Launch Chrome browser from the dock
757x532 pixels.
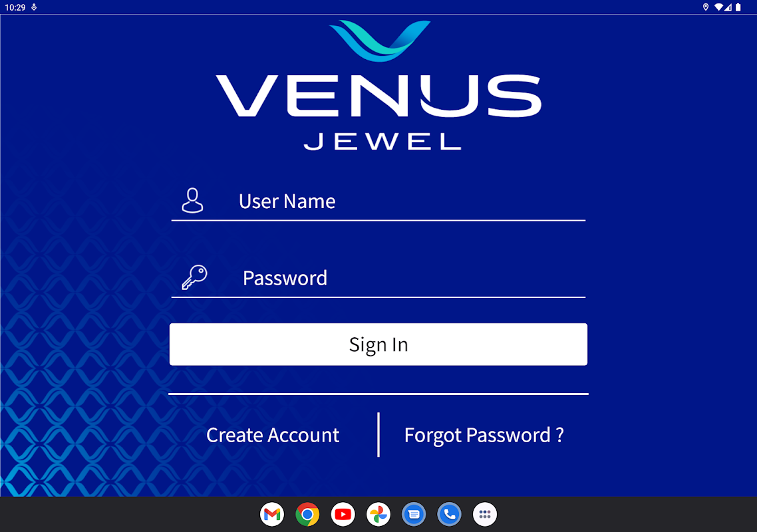307,514
